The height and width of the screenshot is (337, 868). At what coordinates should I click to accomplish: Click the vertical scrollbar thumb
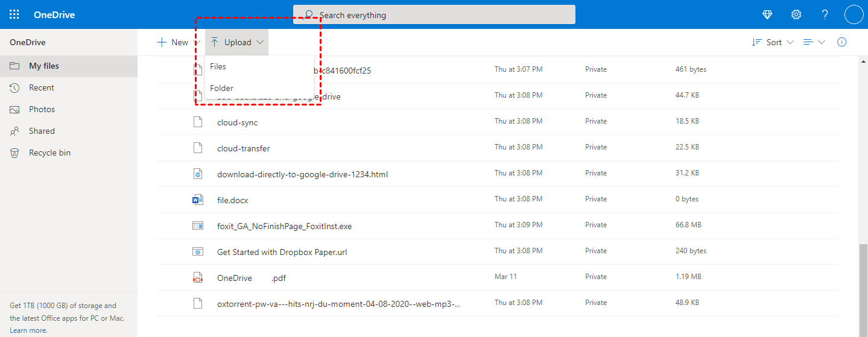(864, 288)
